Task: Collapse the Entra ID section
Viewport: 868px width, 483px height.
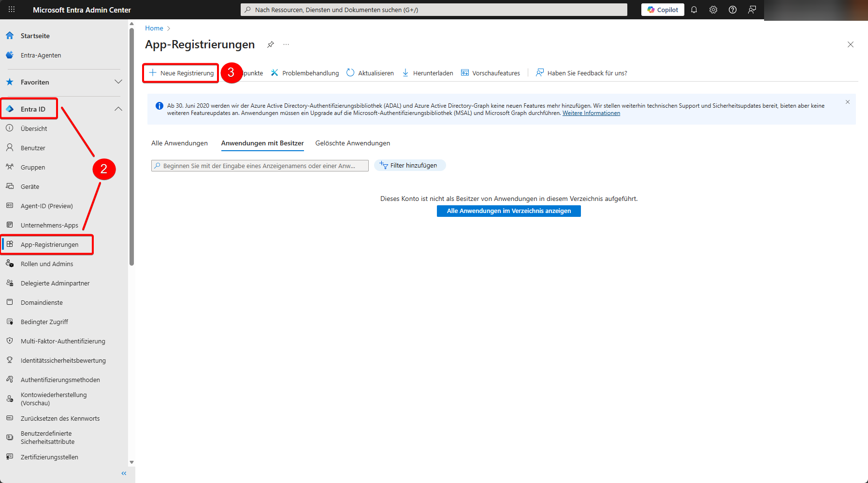Action: [118, 109]
